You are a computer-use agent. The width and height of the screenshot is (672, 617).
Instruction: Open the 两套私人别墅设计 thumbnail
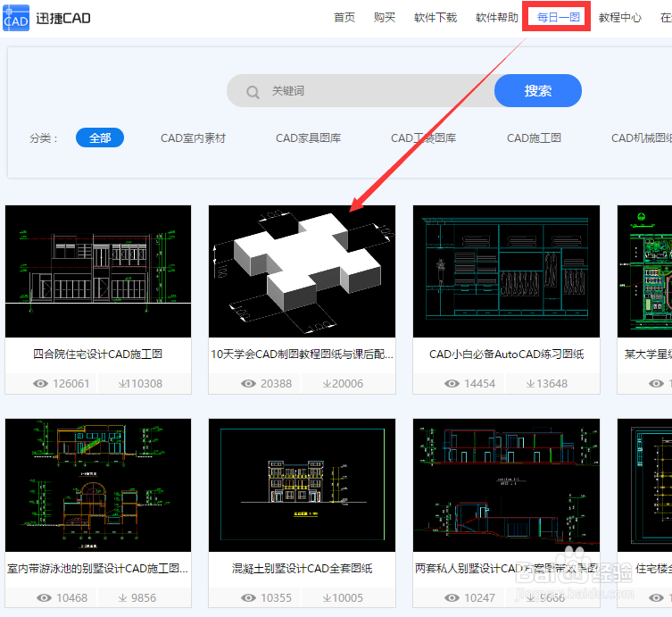click(507, 486)
